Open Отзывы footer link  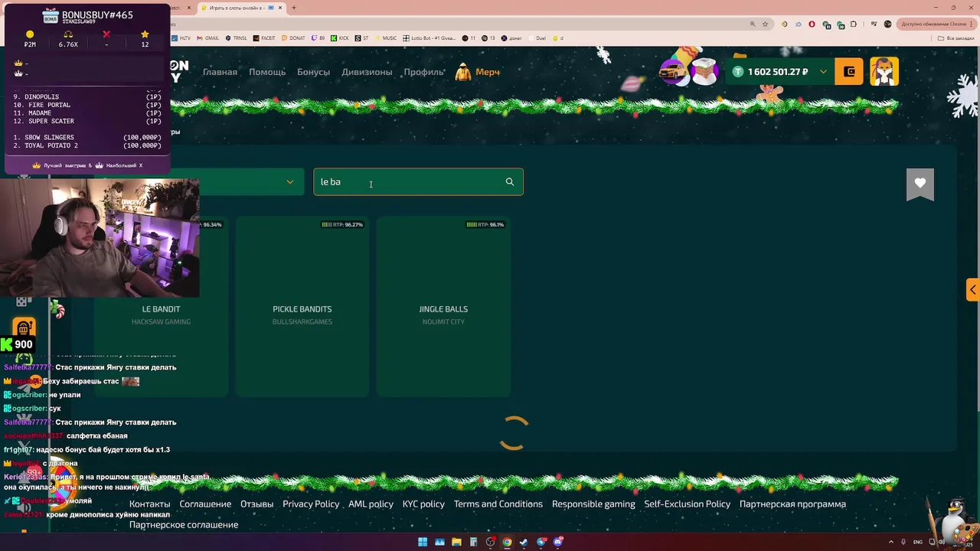256,504
